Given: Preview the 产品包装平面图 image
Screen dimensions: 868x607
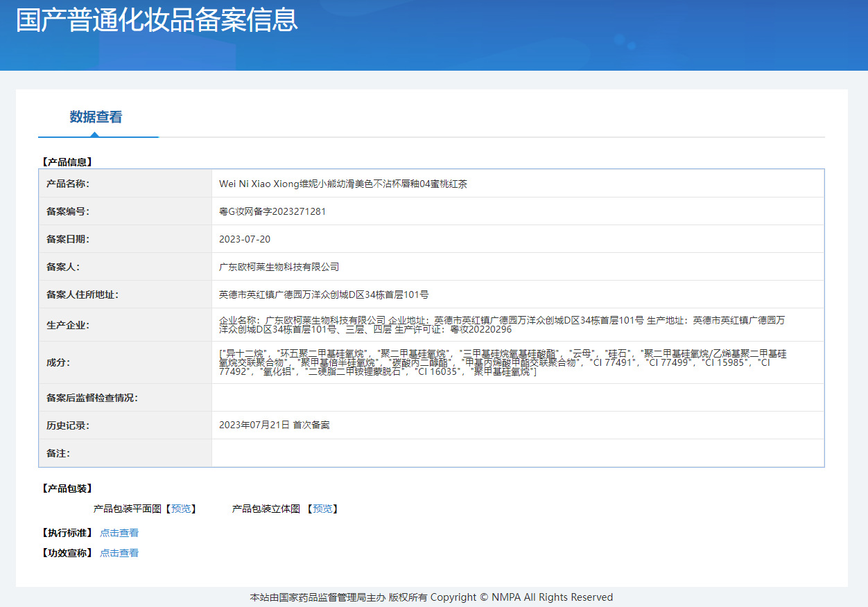Looking at the screenshot, I should (x=181, y=509).
